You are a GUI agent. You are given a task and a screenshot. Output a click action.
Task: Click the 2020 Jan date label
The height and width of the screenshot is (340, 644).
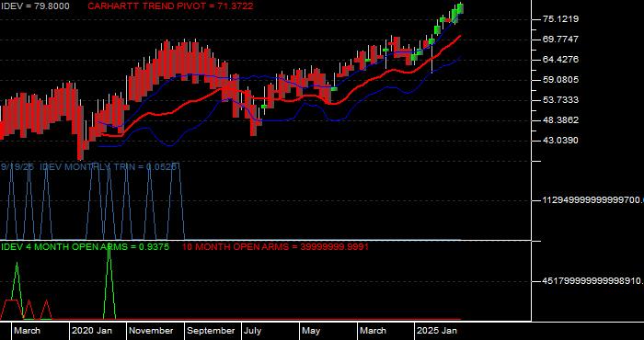pos(92,331)
